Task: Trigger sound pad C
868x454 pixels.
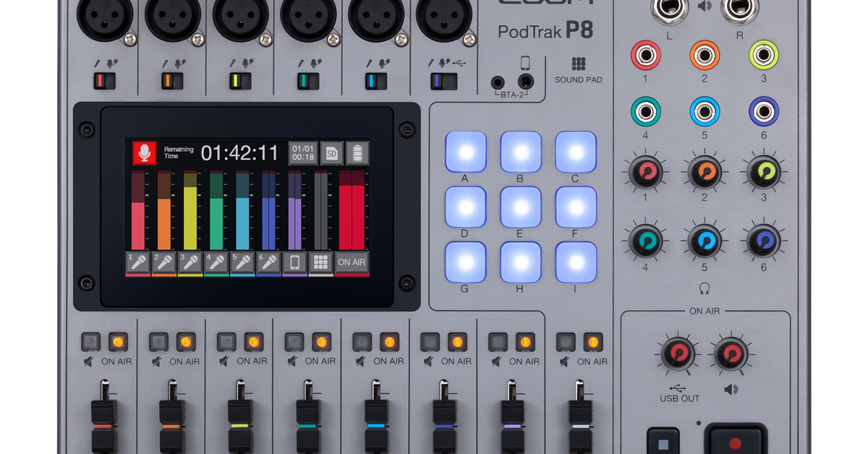Action: tap(576, 152)
